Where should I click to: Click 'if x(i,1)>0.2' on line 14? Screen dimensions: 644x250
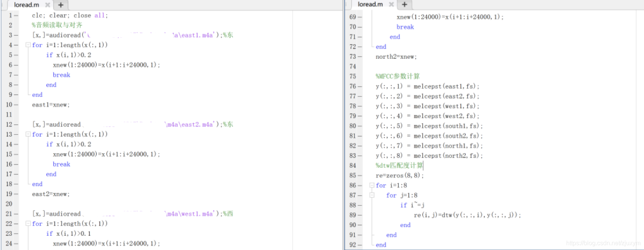[x=69, y=144]
